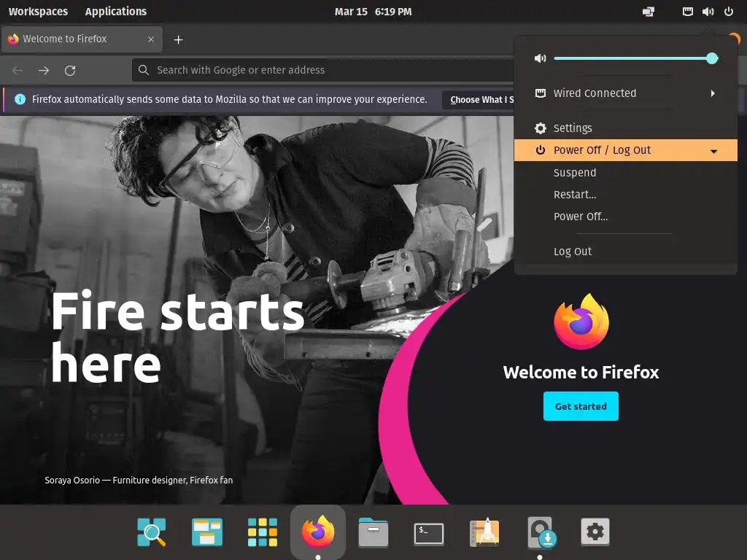Screen dimensions: 747x560
Task: Click the "Fire starts here" headline
Action: coord(177,337)
